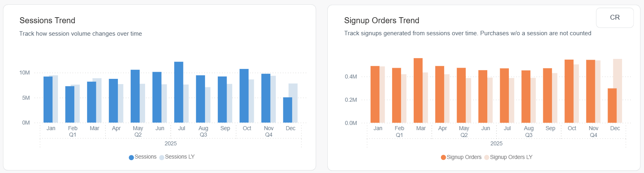Click the Q2 axis label in Sessions chart
Image resolution: width=644 pixels, height=173 pixels.
click(x=138, y=135)
